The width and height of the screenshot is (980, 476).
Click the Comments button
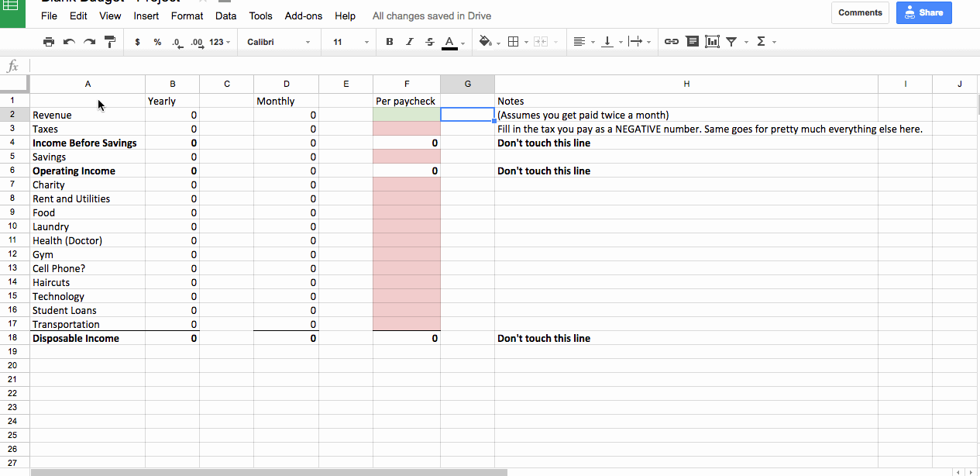point(860,12)
